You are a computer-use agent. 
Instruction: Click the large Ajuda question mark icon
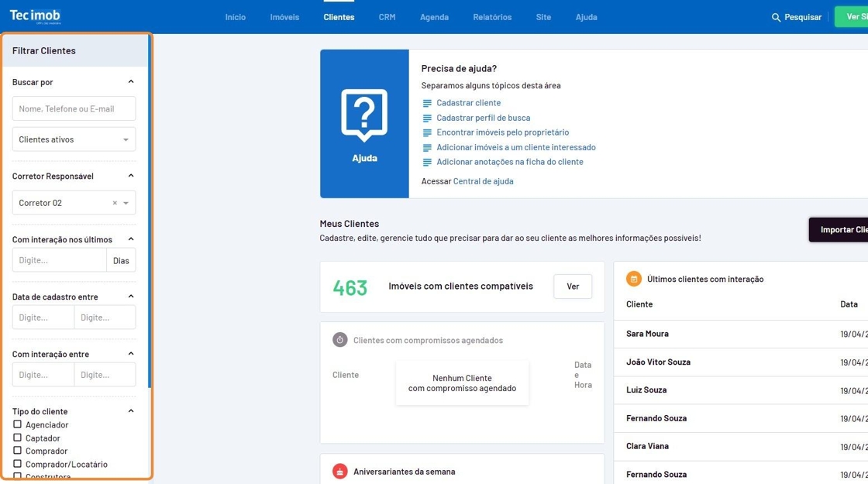point(364,116)
